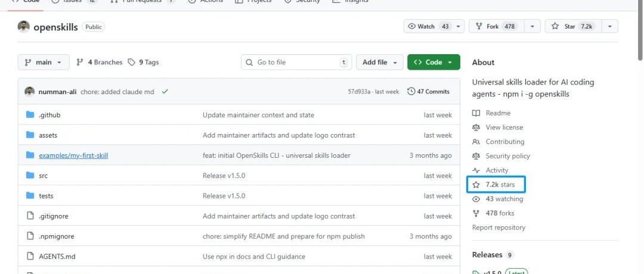Open the AGENTS.md file name
Viewport: 644px width, 274px height.
click(x=57, y=257)
